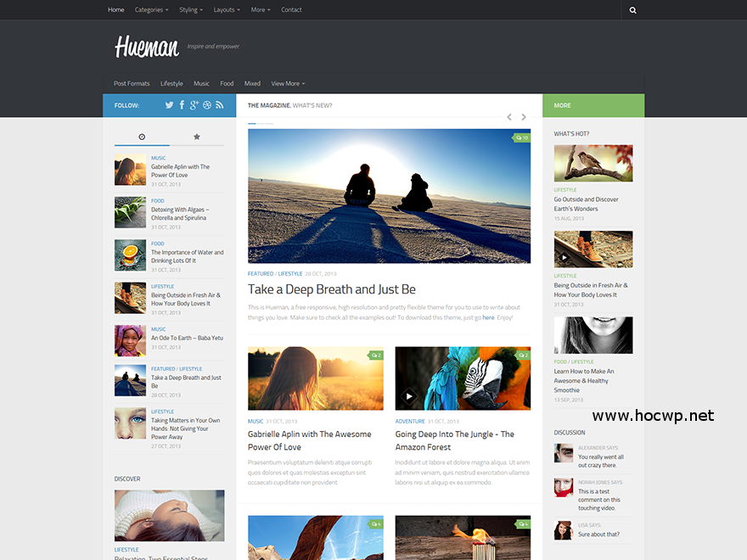Click the photo count badge on the featured image

pos(522,137)
